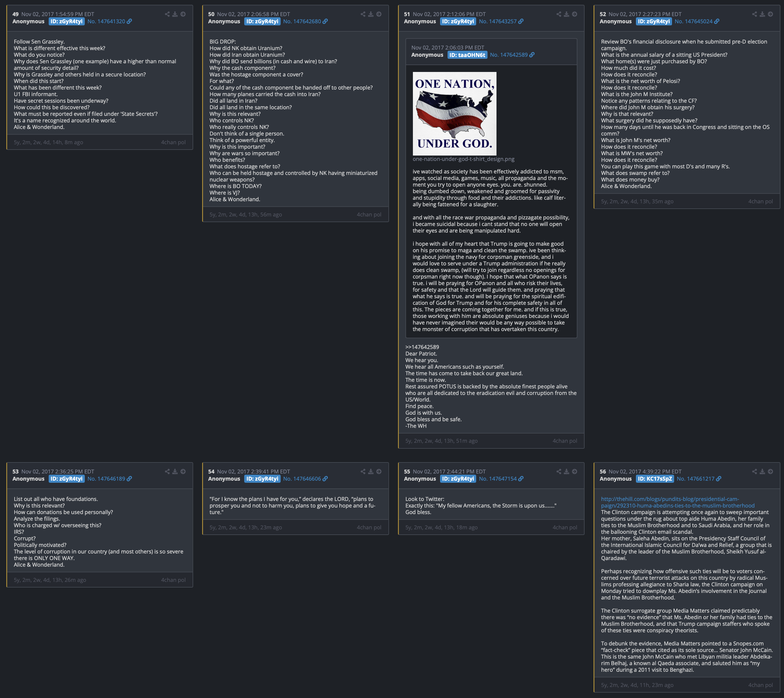Image resolution: width=784 pixels, height=698 pixels.
Task: Click the ID: zGyR4tyi badge on post 50
Action: tap(262, 21)
